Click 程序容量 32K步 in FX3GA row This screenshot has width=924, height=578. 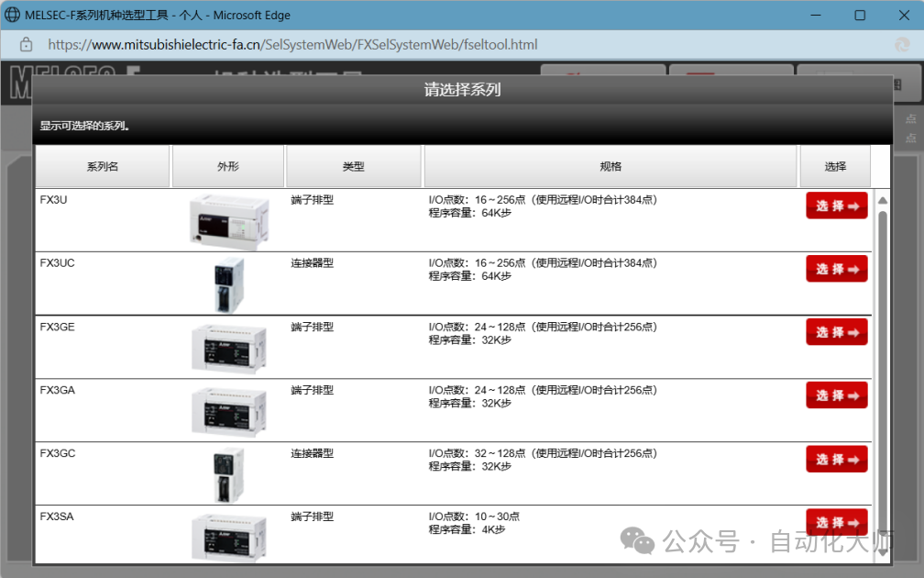(469, 403)
